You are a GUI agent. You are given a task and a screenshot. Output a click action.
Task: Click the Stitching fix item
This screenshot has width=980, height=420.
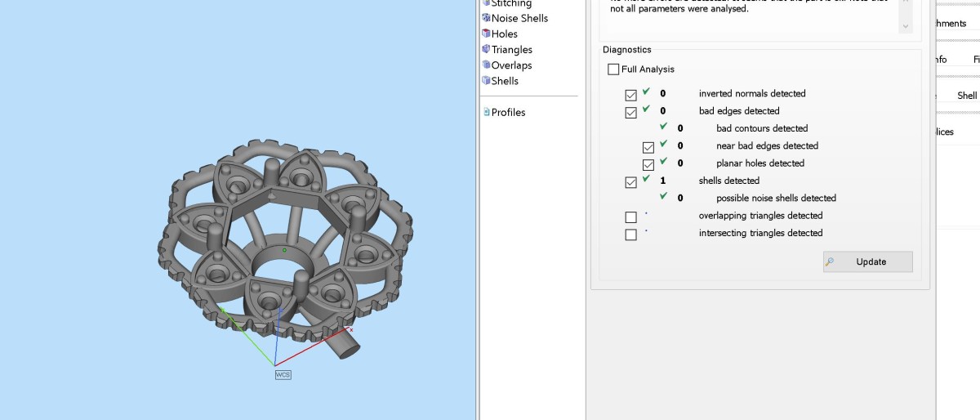[x=511, y=4]
